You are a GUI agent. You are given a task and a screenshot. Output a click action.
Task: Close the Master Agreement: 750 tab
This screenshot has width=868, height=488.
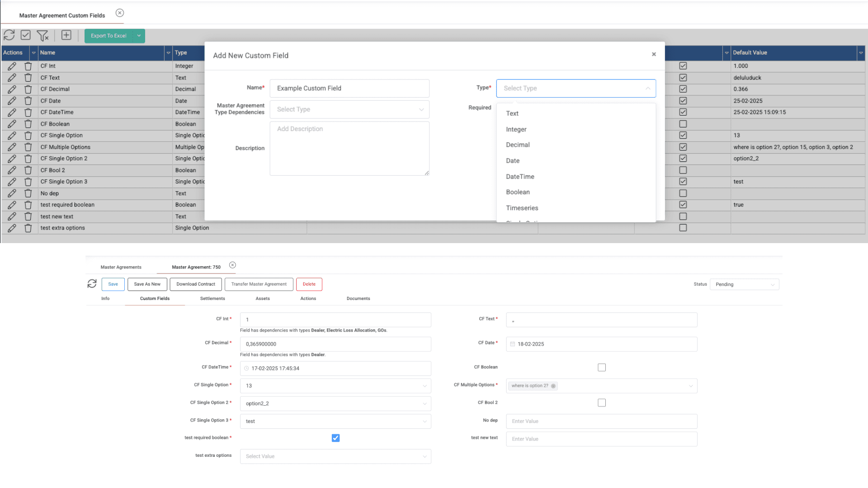point(232,265)
